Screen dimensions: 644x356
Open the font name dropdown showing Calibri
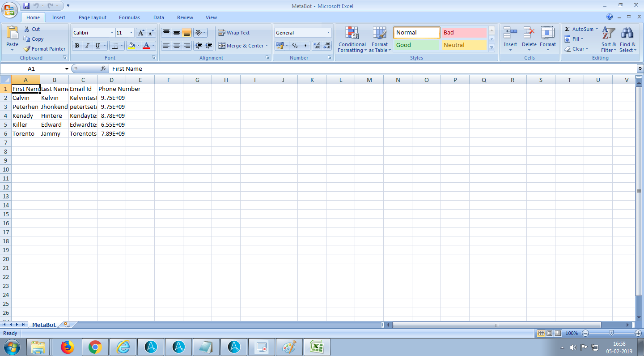coord(112,33)
